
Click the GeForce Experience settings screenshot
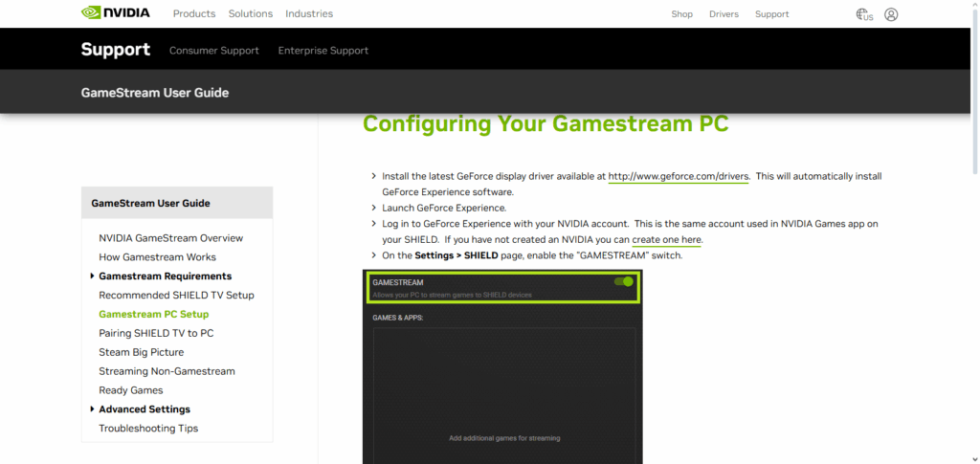pyautogui.click(x=502, y=366)
